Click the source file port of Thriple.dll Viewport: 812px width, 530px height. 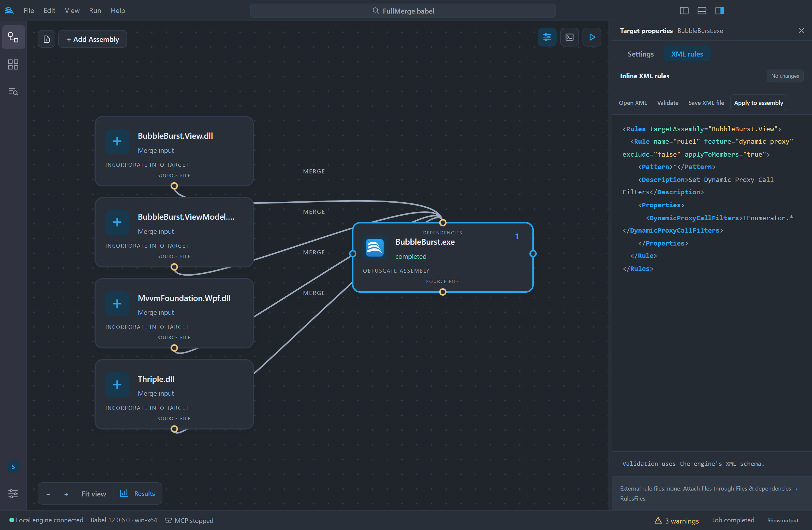point(174,429)
